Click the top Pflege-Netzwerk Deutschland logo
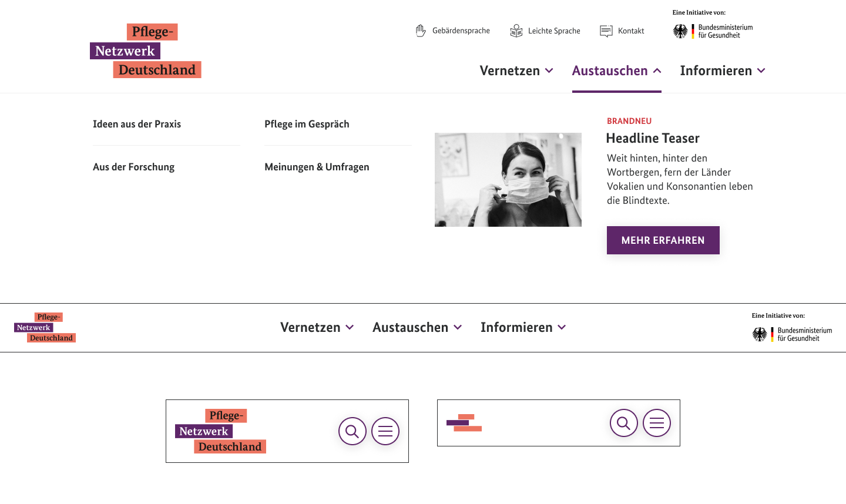The width and height of the screenshot is (846, 504). coord(146,51)
